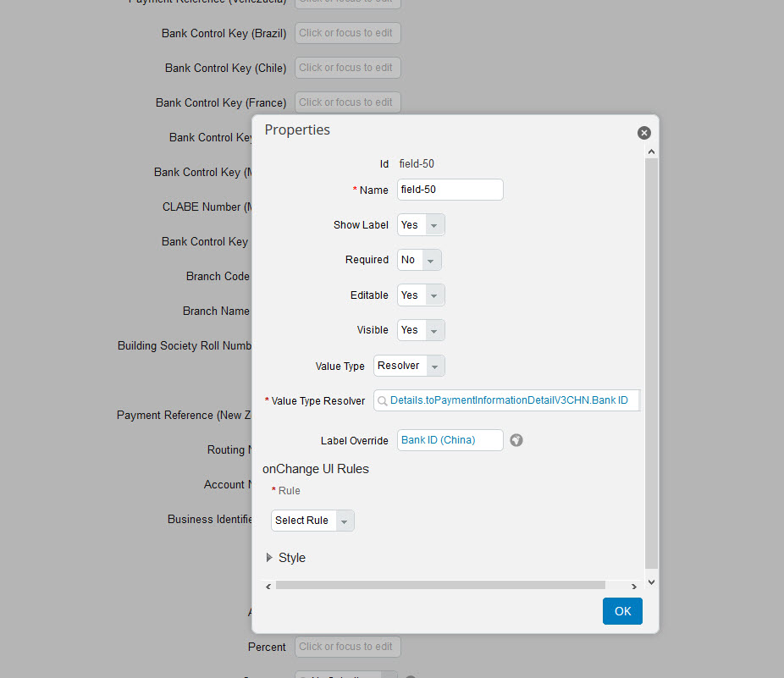Image resolution: width=784 pixels, height=678 pixels.
Task: Click the horizontal scrollbar thumb in Properties
Action: pyautogui.click(x=440, y=586)
